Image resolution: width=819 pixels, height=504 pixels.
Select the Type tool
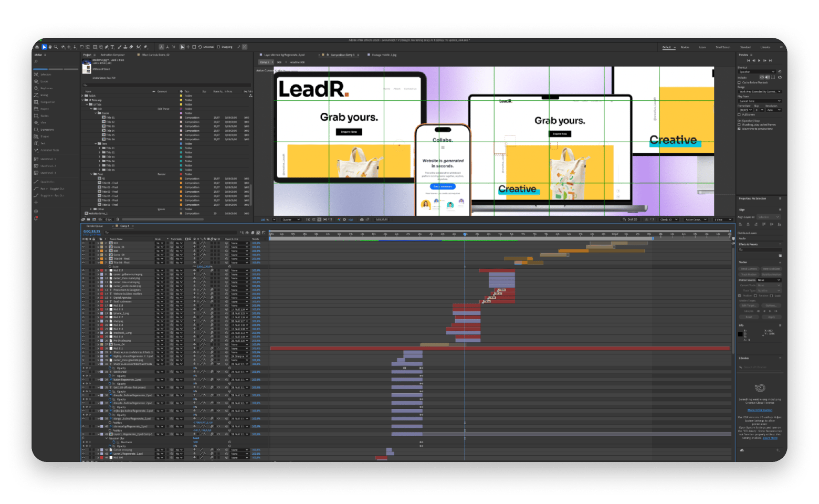(112, 47)
